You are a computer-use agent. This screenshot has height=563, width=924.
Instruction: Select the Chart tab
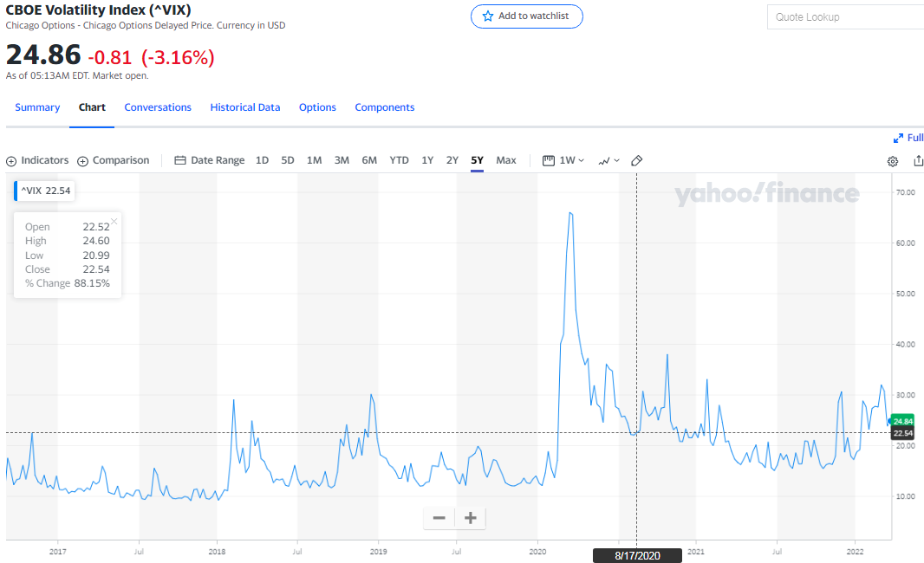coord(92,107)
